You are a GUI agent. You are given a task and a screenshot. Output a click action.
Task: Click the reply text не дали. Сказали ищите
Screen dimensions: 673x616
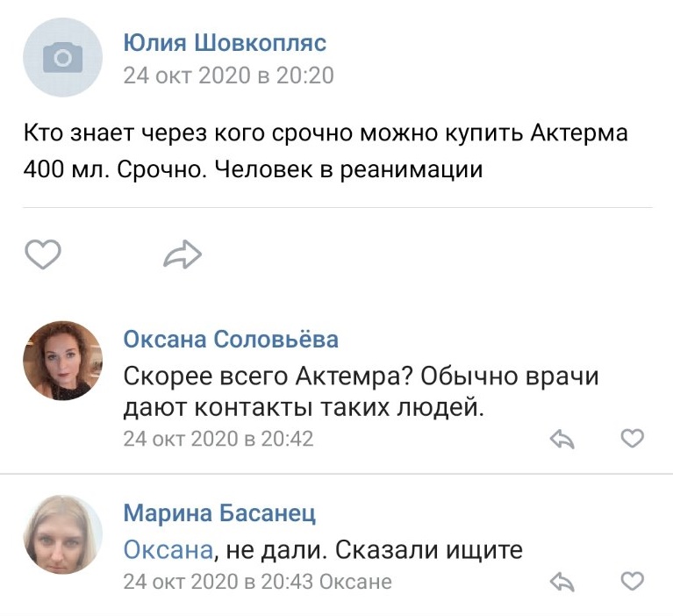[373, 550]
